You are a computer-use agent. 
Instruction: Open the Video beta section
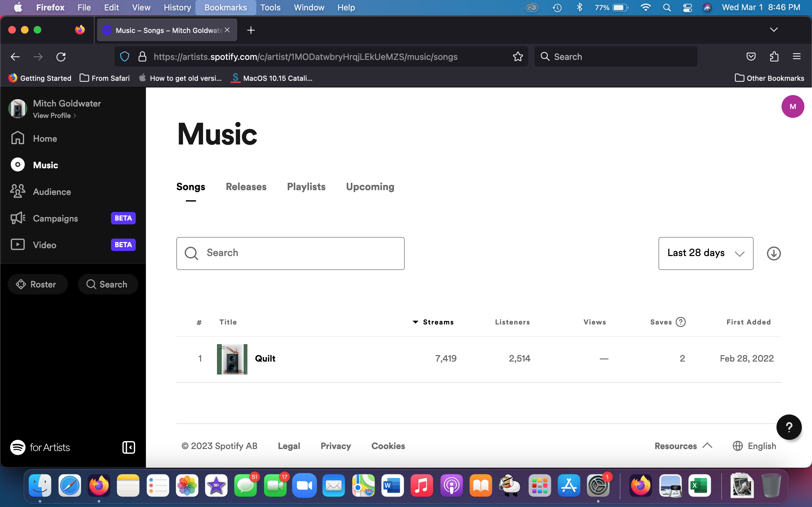pos(45,245)
